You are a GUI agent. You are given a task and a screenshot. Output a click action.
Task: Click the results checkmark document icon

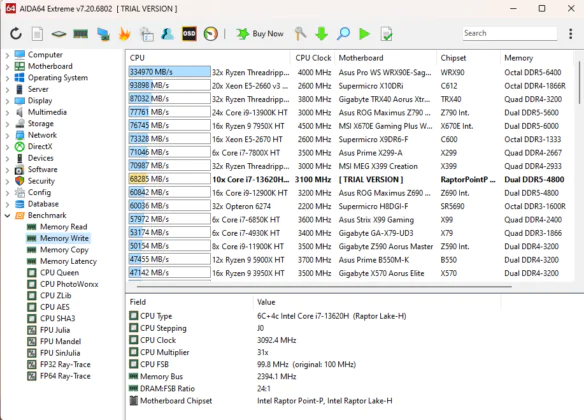coord(386,34)
